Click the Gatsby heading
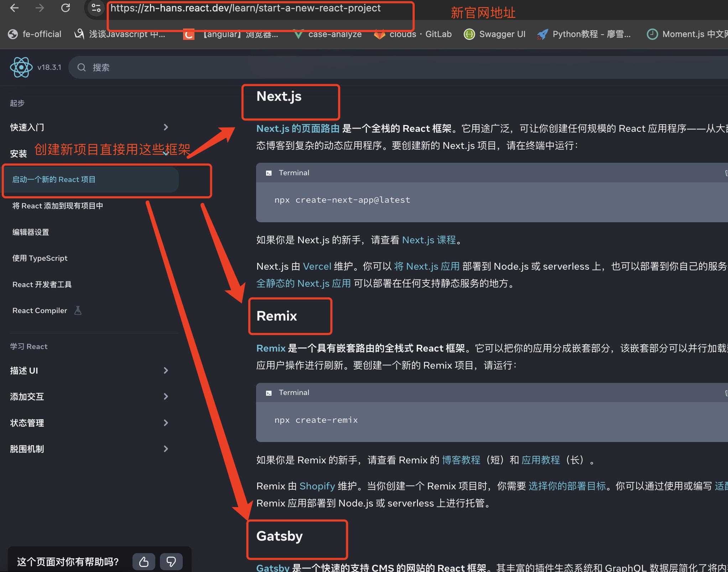The width and height of the screenshot is (728, 572). point(279,536)
